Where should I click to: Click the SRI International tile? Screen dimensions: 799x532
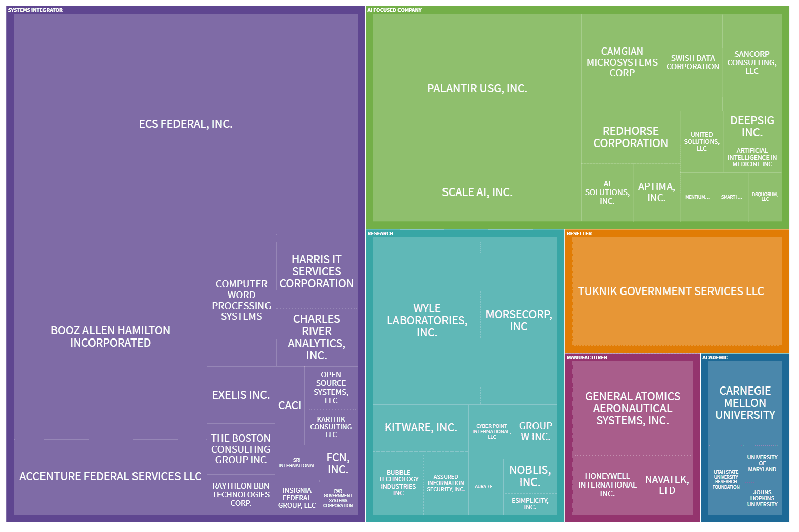click(x=297, y=463)
